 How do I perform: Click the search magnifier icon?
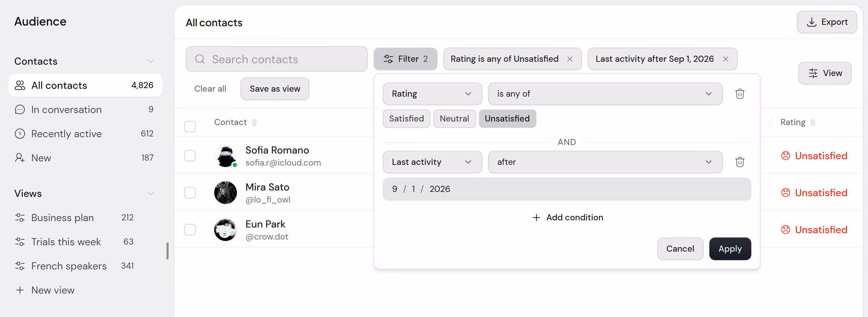pos(200,59)
